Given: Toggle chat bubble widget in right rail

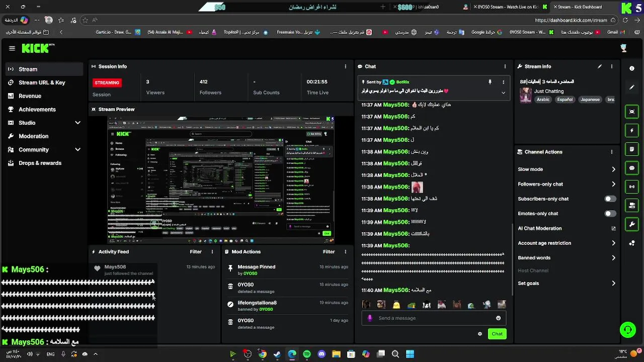Looking at the screenshot, I should click(632, 168).
